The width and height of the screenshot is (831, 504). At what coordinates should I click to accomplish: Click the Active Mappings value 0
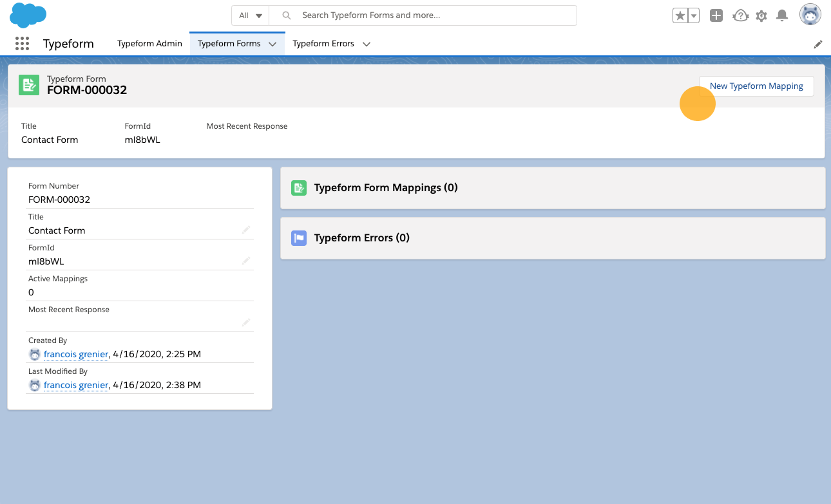tap(31, 292)
